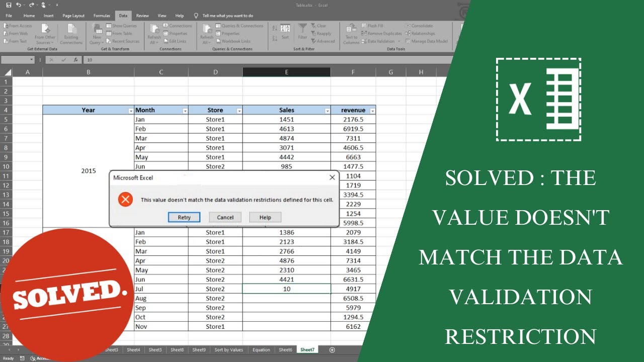The image size is (644, 362).
Task: Click the Redo arrow icon
Action: click(32, 5)
